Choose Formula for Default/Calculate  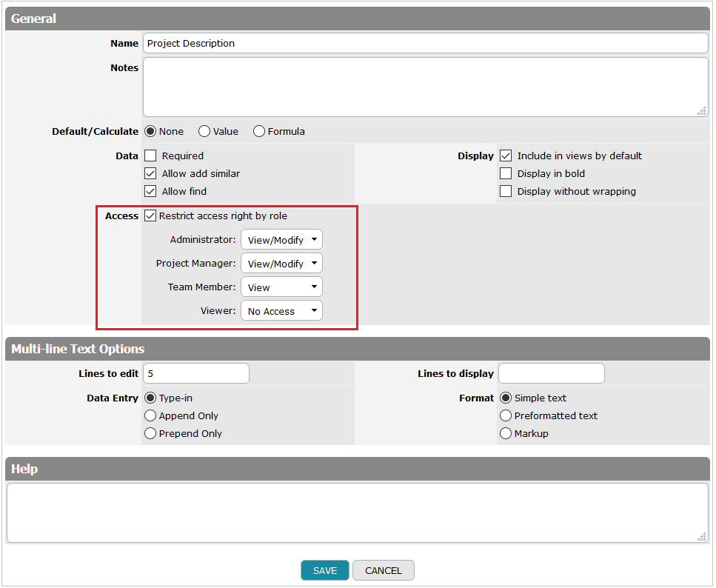(258, 131)
